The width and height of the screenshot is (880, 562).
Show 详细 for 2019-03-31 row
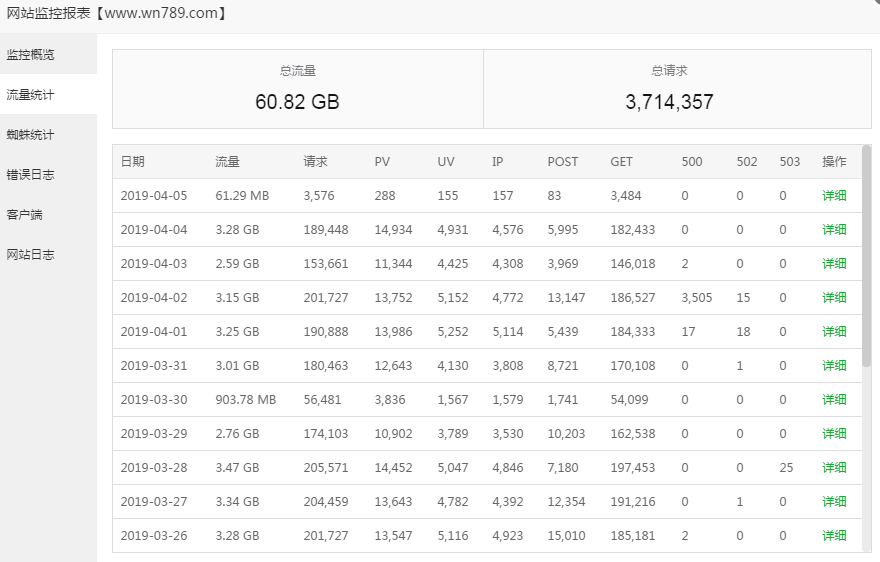834,366
